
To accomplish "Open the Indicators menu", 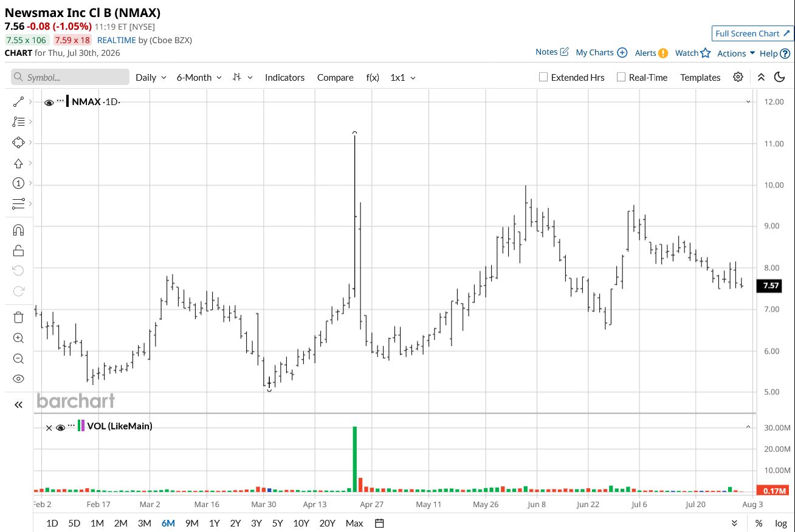I will point(284,77).
